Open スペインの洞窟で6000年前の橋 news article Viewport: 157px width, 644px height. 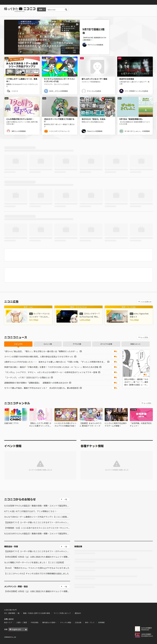38,356
